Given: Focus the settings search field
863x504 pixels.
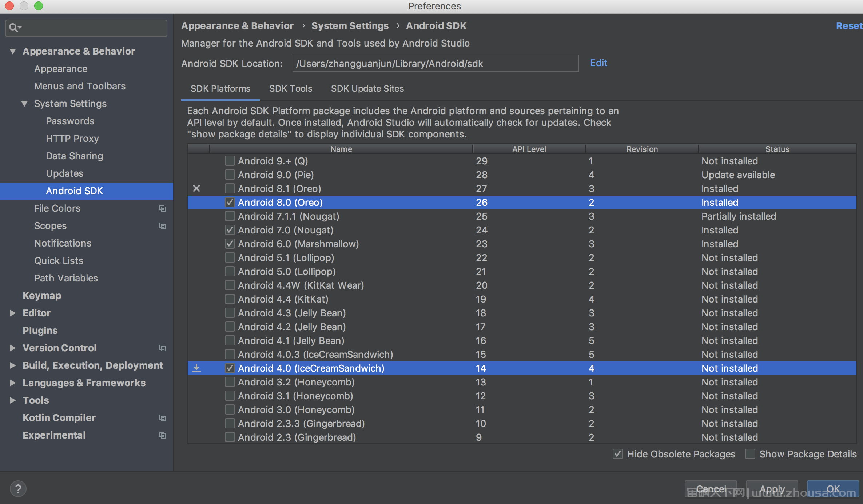Looking at the screenshot, I should coord(86,28).
